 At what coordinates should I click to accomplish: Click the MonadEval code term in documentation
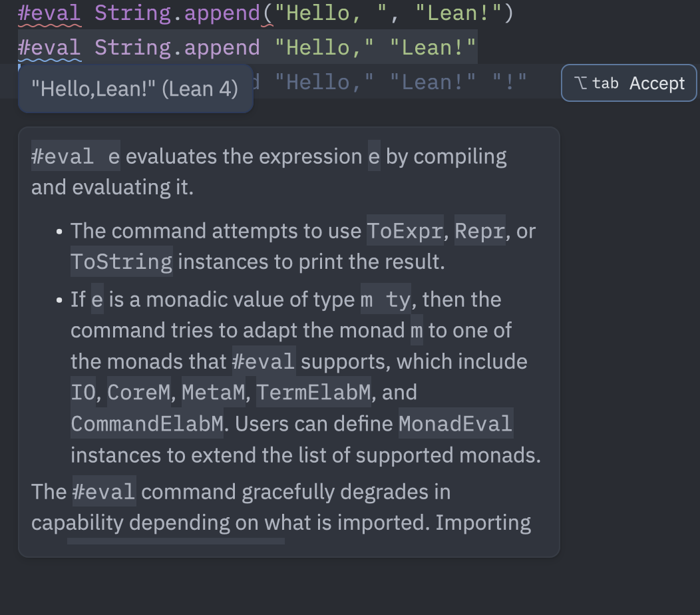coord(455,423)
